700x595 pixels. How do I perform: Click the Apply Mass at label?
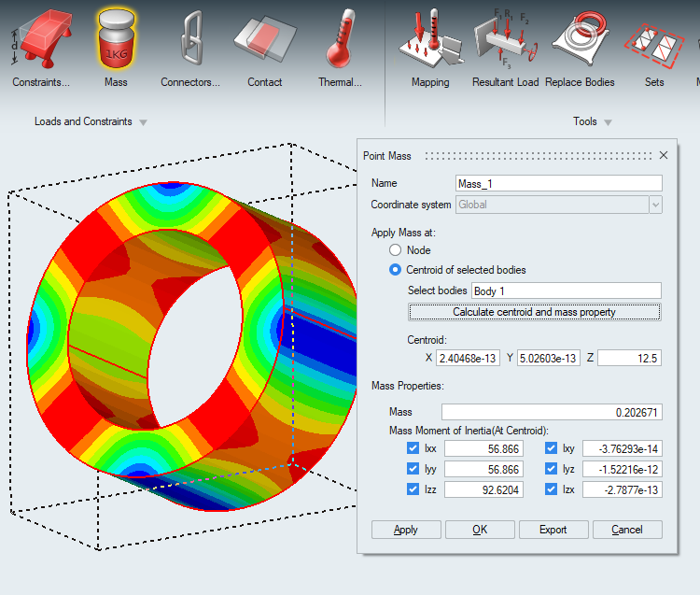pos(403,233)
